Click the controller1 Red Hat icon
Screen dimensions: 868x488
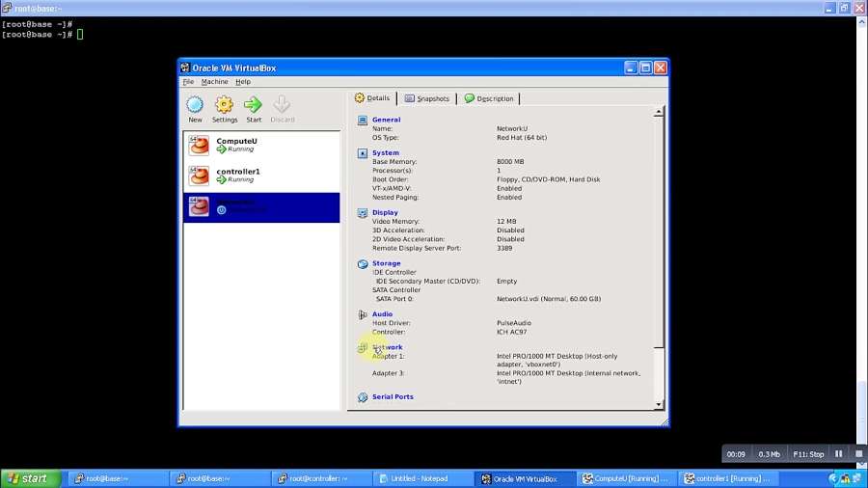199,176
